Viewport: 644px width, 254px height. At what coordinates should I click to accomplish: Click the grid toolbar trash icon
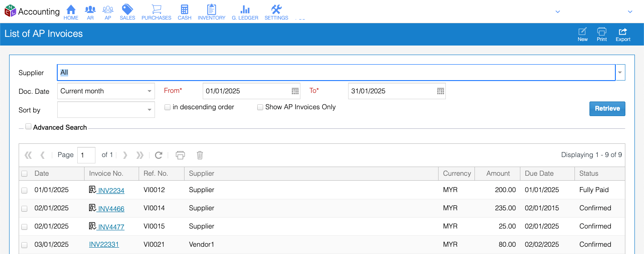(x=200, y=155)
